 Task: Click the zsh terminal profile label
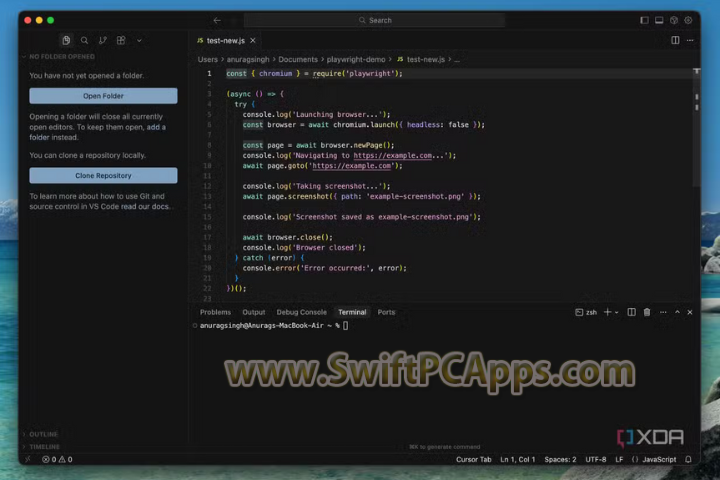tap(586, 312)
